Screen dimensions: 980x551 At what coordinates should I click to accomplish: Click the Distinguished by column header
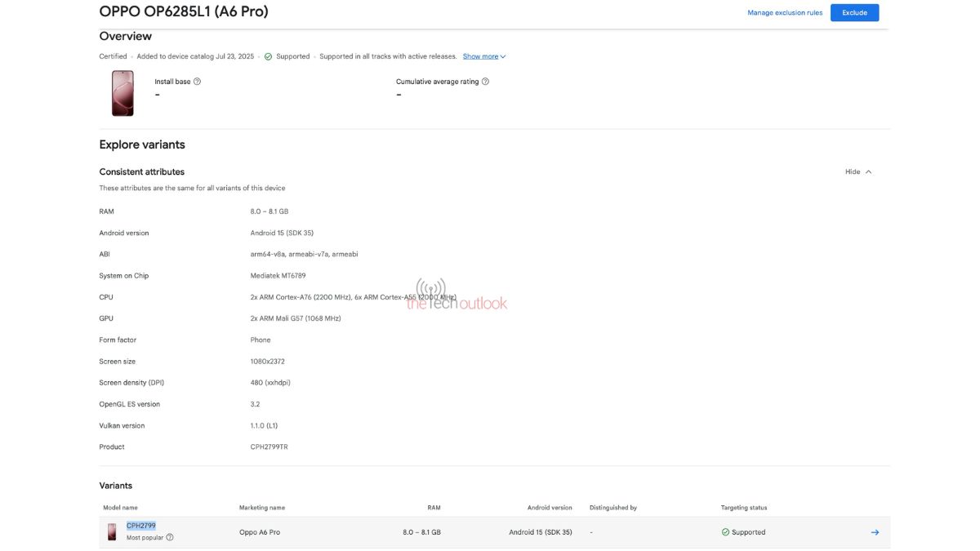(613, 508)
